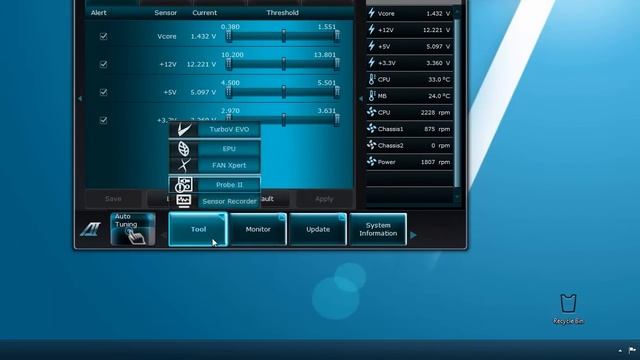Click the Save button

(x=113, y=199)
